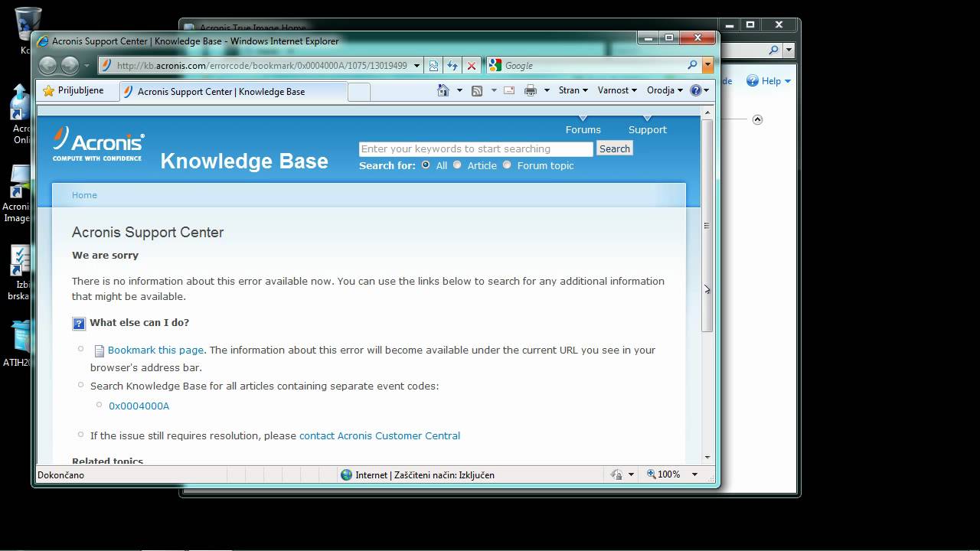Refresh the page with the refresh icon
980x551 pixels.
[452, 66]
